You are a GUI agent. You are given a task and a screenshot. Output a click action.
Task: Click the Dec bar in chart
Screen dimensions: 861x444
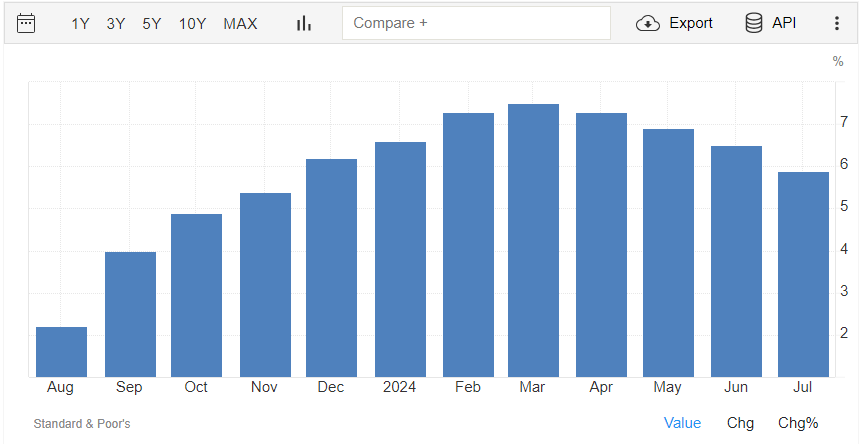[332, 268]
